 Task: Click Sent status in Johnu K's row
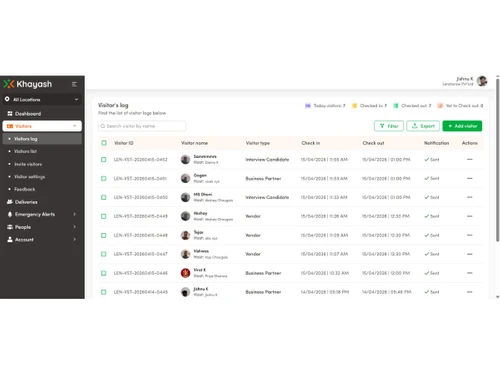click(432, 292)
